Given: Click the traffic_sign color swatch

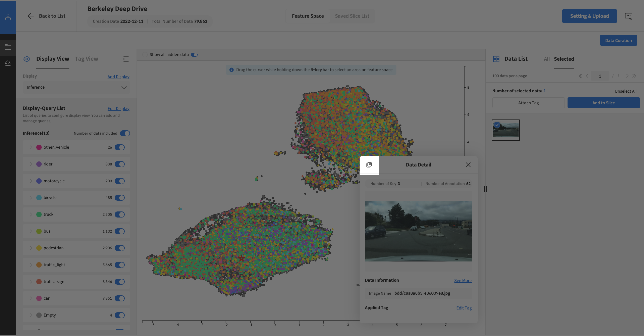Looking at the screenshot, I should click(x=39, y=281).
